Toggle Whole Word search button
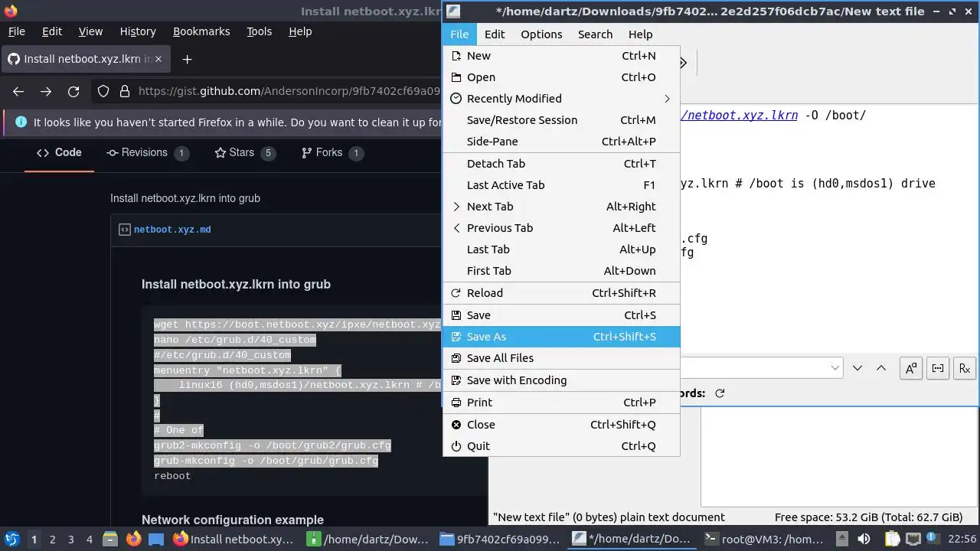980x551 pixels. (938, 368)
